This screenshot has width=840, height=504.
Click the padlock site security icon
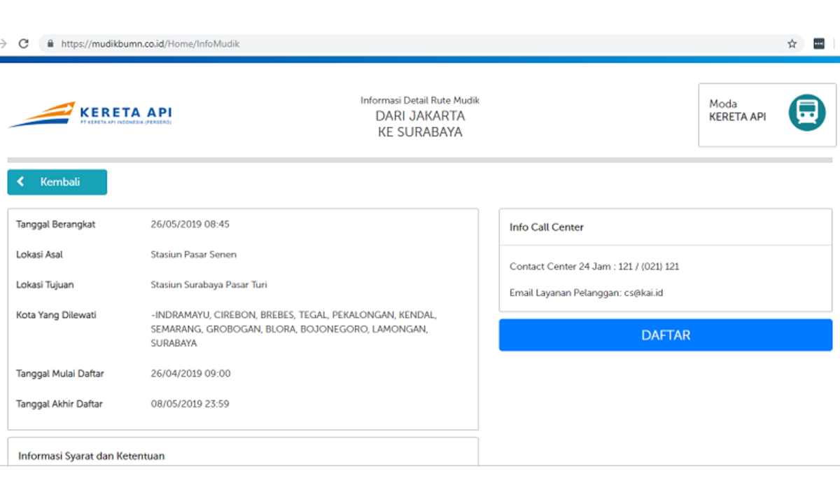pos(50,43)
